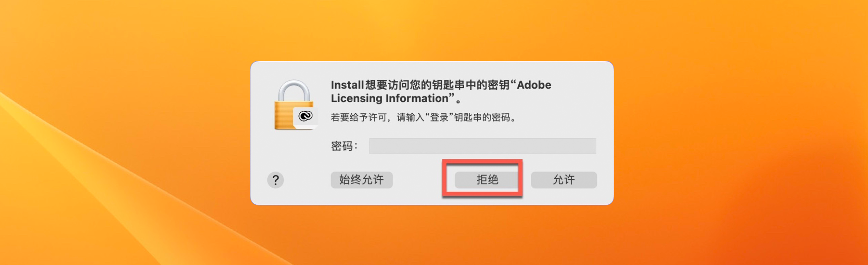The width and height of the screenshot is (868, 265).
Task: Click the desktop wallpaper above the dialog
Action: [431, 30]
